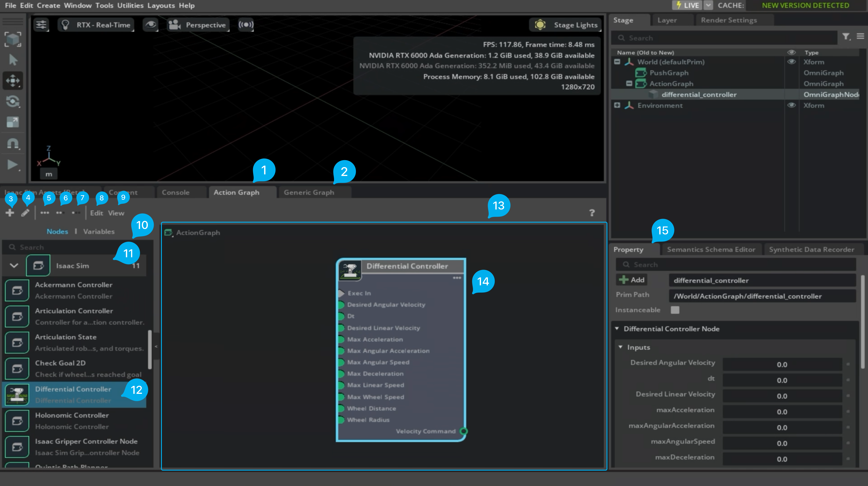Enable the Instanceable checkbox
The height and width of the screenshot is (486, 868).
[x=675, y=310]
